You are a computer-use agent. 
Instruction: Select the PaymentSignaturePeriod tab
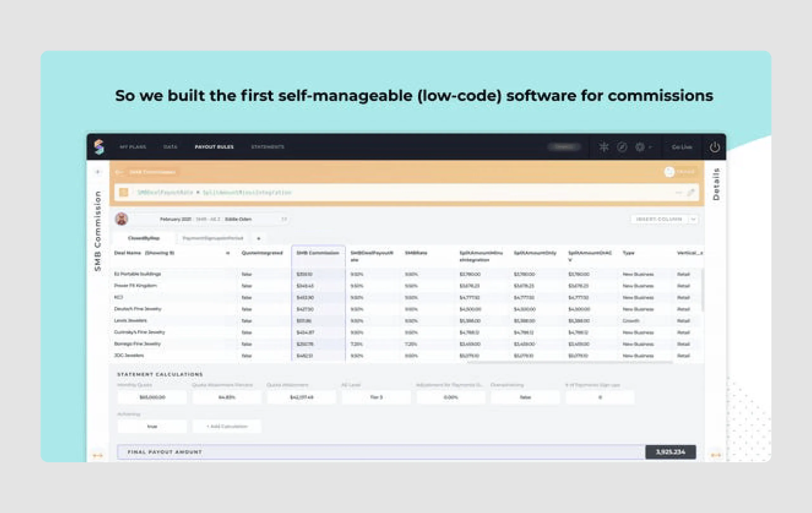pyautogui.click(x=213, y=238)
